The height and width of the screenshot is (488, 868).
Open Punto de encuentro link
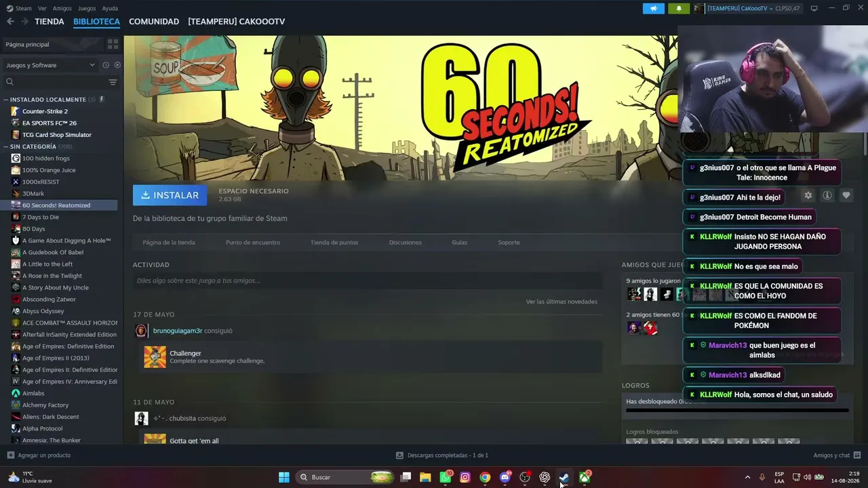point(253,243)
